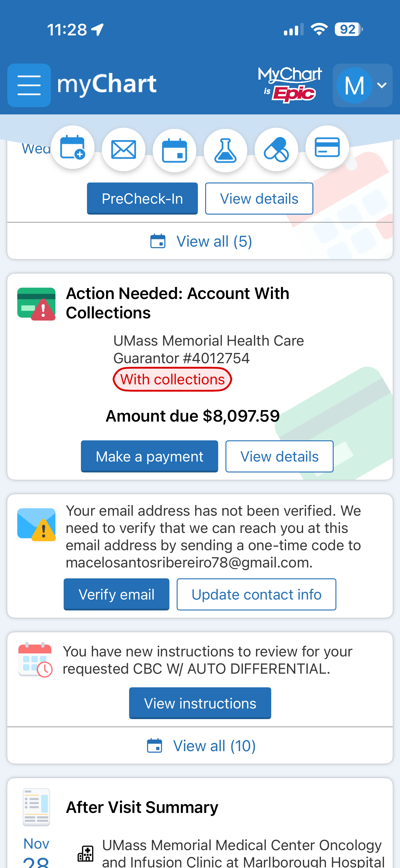View details of the collections account
This screenshot has height=868, width=400.
[279, 456]
